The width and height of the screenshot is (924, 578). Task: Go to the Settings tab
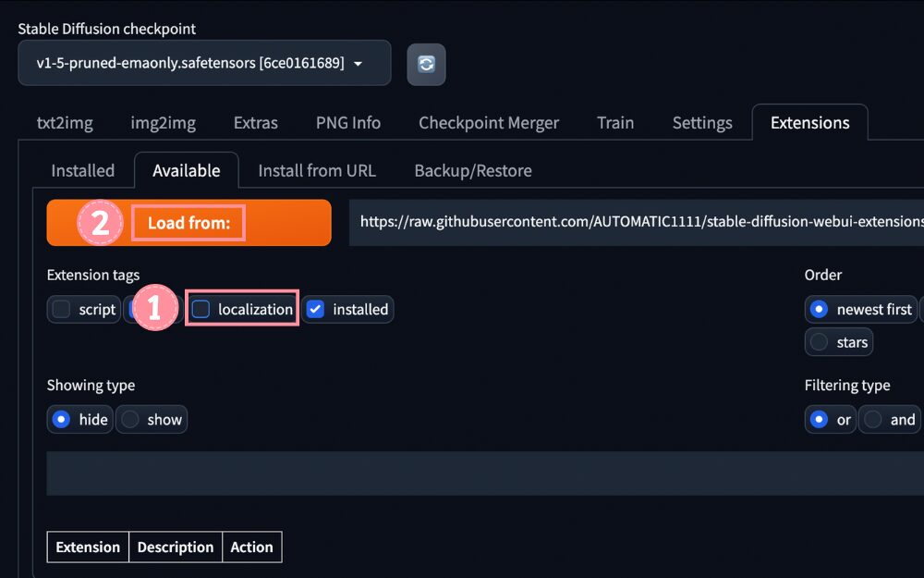click(x=702, y=123)
